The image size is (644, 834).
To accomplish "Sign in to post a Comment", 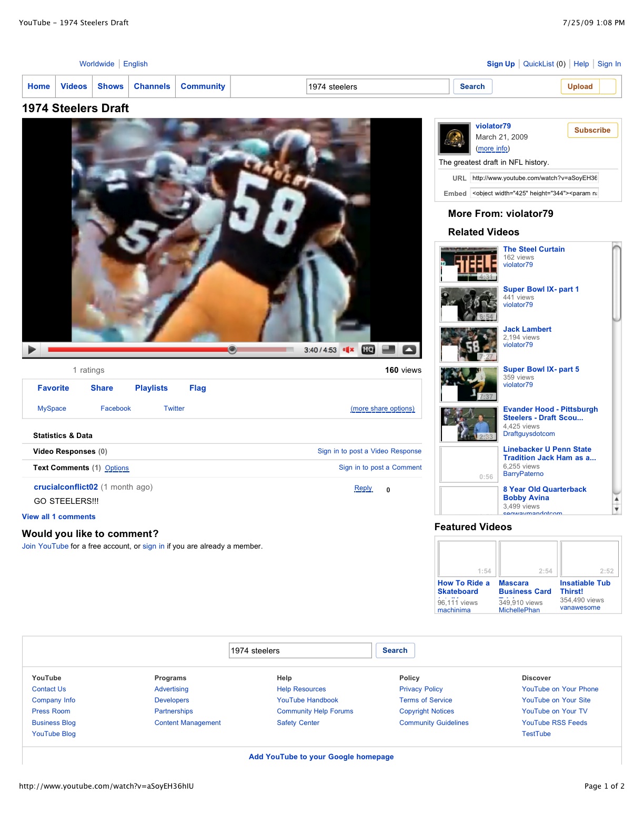I will point(380,468).
